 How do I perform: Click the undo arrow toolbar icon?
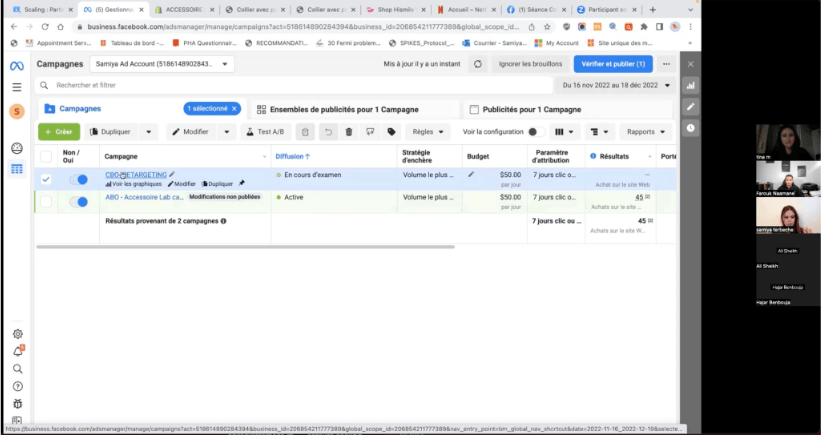[328, 132]
